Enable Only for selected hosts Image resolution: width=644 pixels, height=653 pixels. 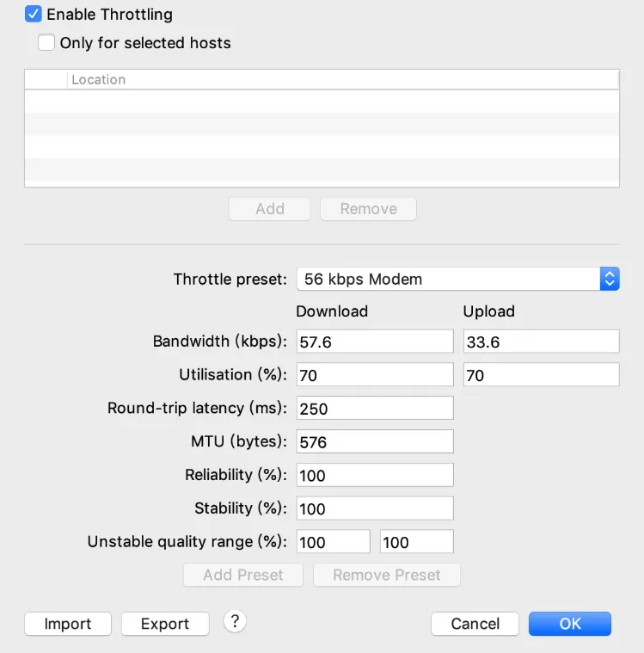point(46,42)
